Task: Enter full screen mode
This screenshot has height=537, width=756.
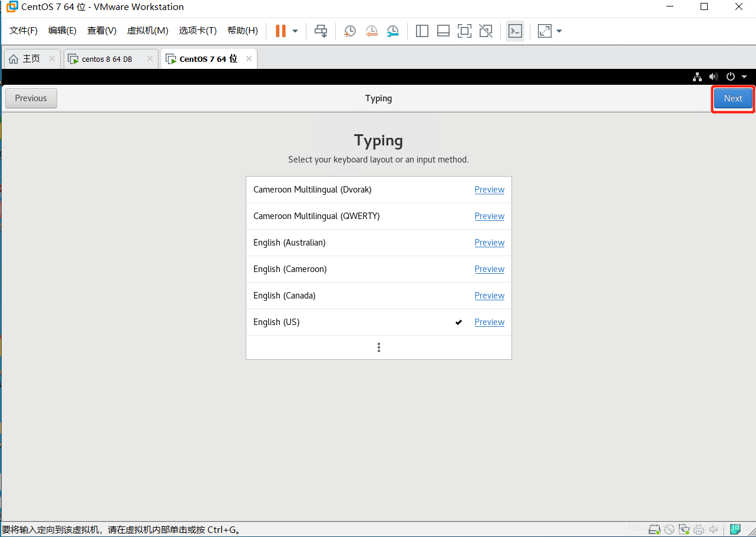Action: (464, 31)
